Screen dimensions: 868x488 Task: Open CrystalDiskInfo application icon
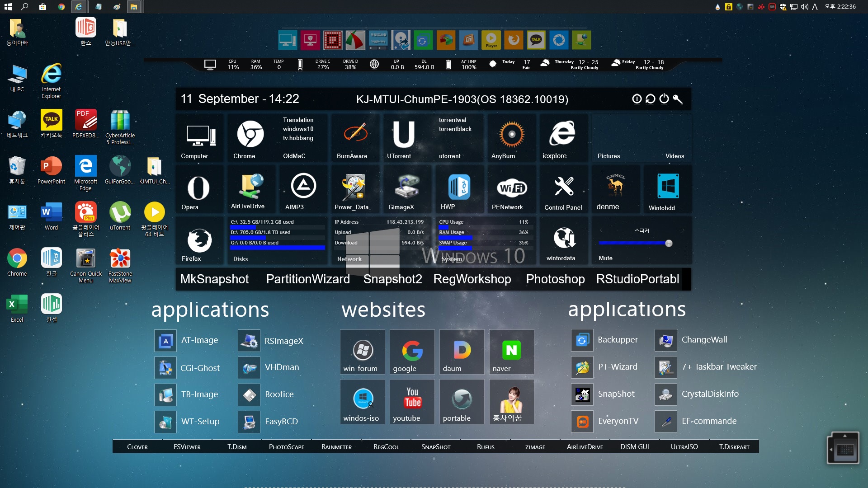tap(666, 394)
